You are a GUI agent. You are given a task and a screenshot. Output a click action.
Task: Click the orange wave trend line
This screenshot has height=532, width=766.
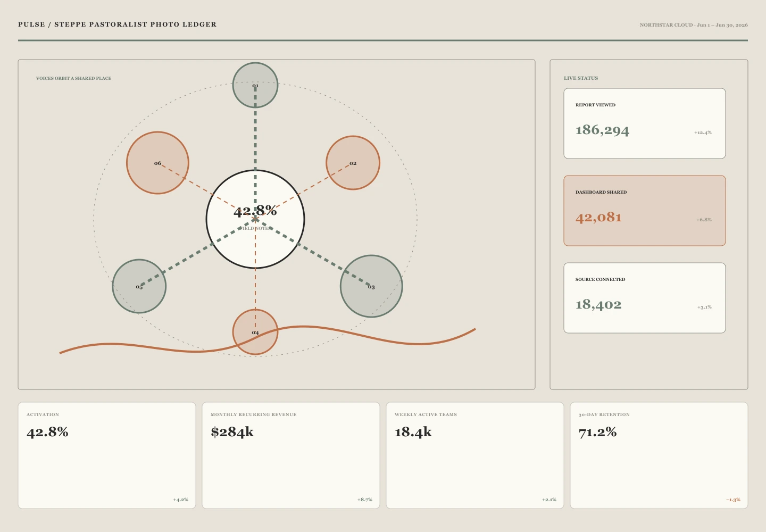point(267,339)
